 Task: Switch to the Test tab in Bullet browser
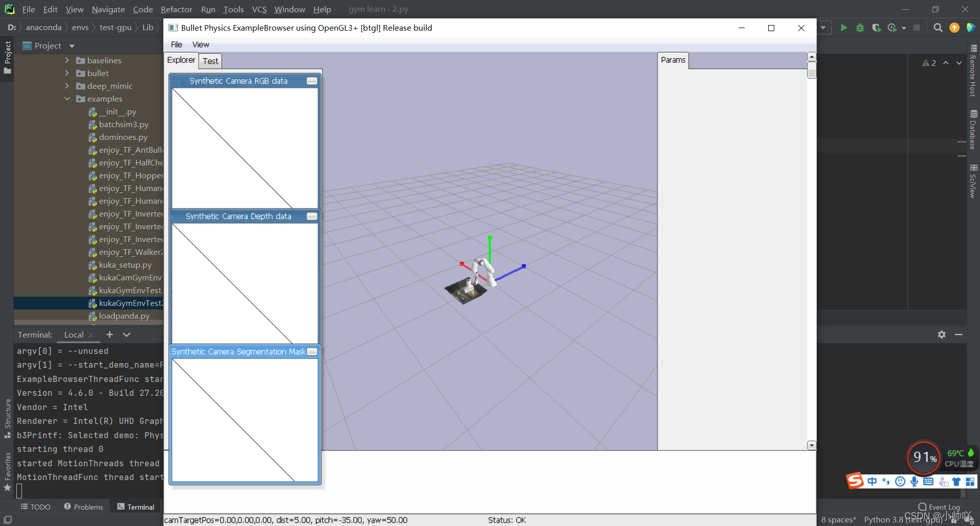[210, 61]
